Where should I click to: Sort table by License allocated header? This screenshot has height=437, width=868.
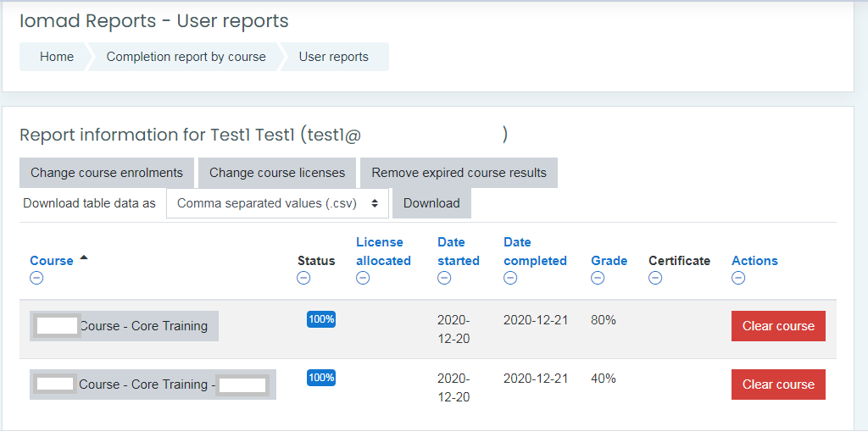click(383, 252)
